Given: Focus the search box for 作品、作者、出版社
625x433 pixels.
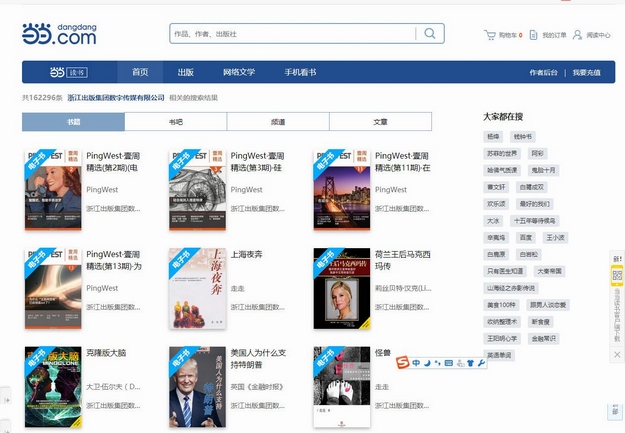Looking at the screenshot, I should pyautogui.click(x=290, y=34).
